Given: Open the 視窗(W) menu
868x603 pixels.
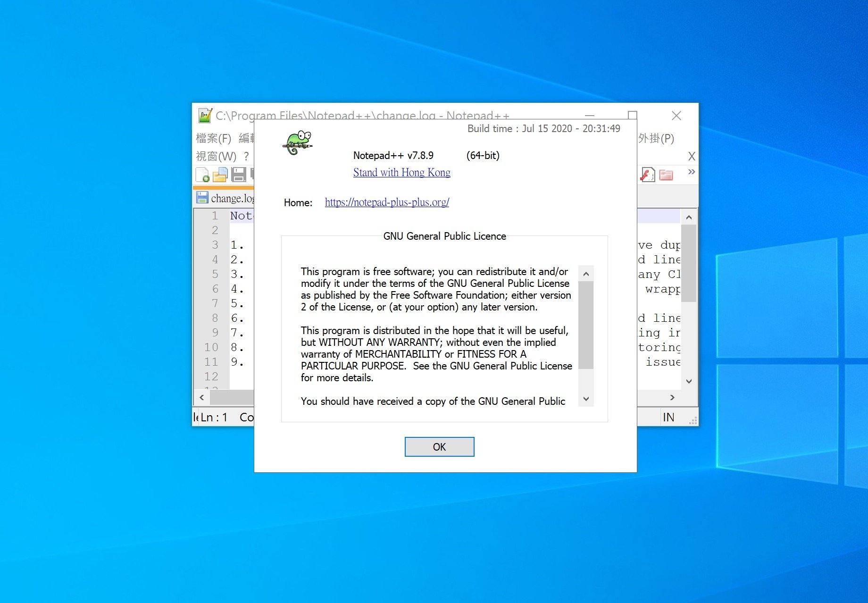Looking at the screenshot, I should click(216, 156).
